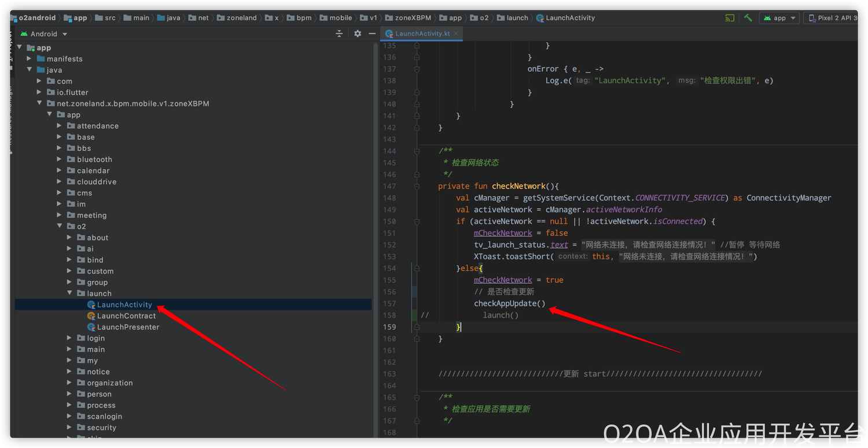The height and width of the screenshot is (448, 868).
Task: Select LaunchActivity in the project tree
Action: coord(124,305)
